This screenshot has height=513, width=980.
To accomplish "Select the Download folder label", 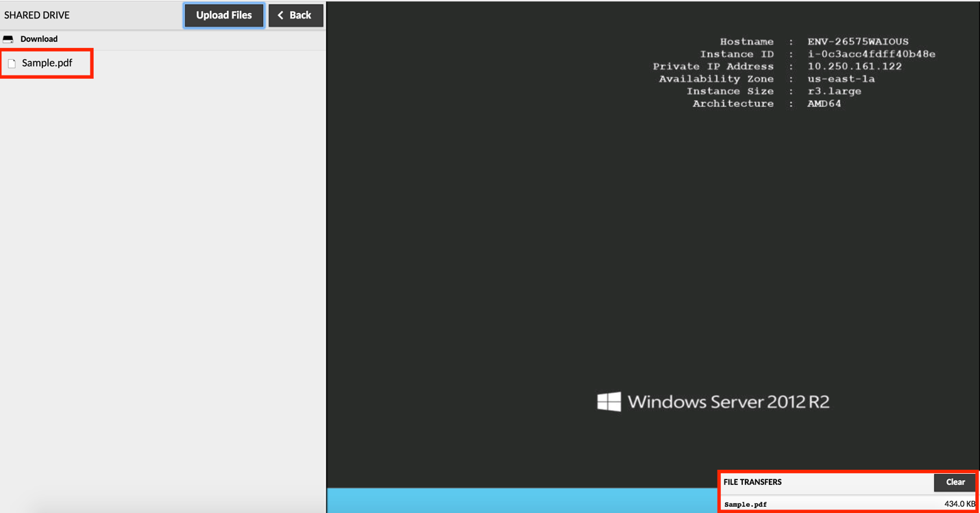I will pyautogui.click(x=39, y=39).
